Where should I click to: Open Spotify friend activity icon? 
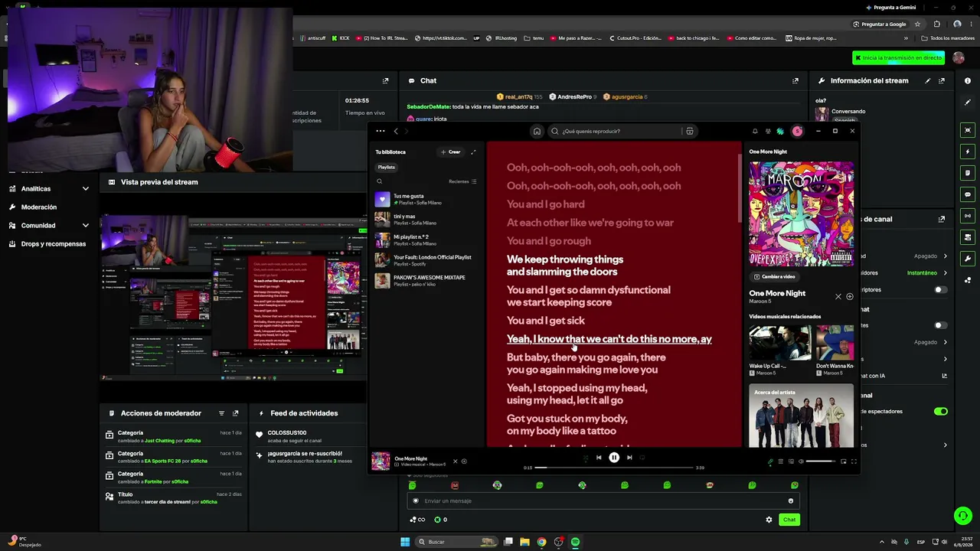point(768,131)
